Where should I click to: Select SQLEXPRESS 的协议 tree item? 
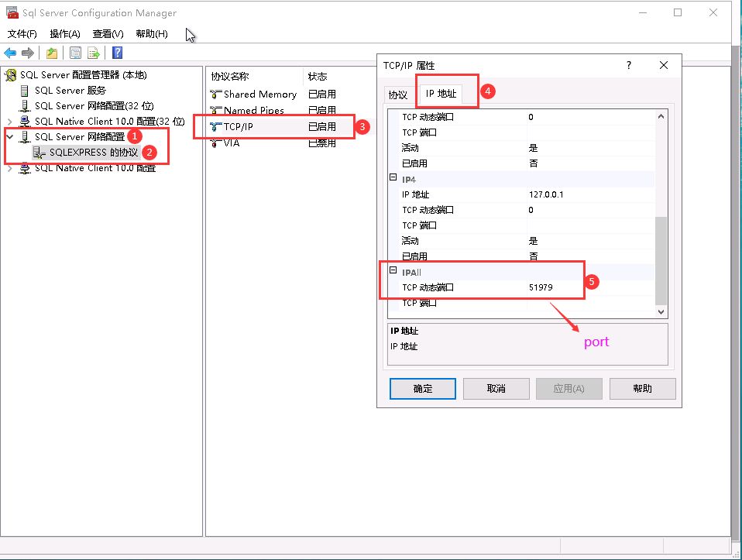tap(94, 153)
